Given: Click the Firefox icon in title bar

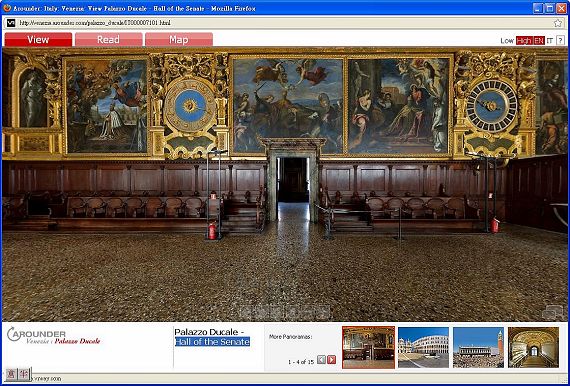Looking at the screenshot, I should [x=7, y=8].
